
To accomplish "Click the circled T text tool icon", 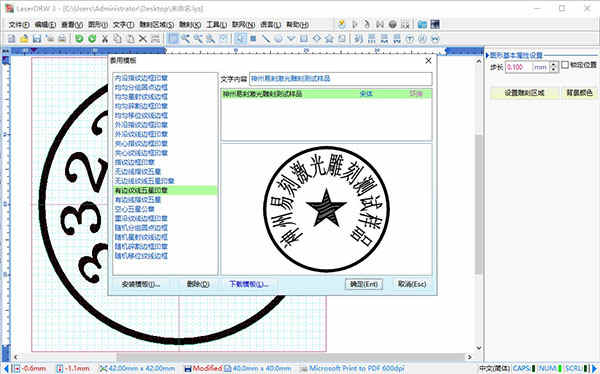I will 410,39.
